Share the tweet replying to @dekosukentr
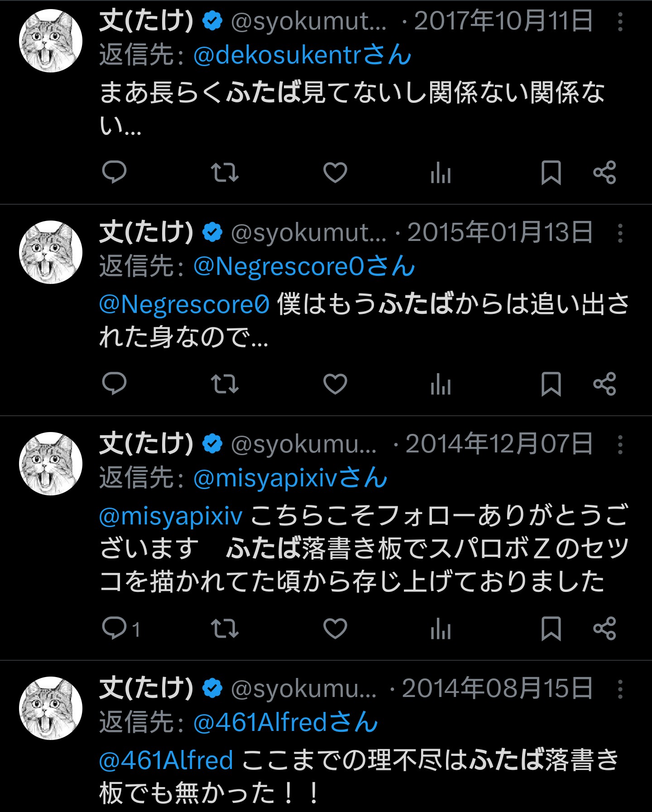 click(x=604, y=172)
